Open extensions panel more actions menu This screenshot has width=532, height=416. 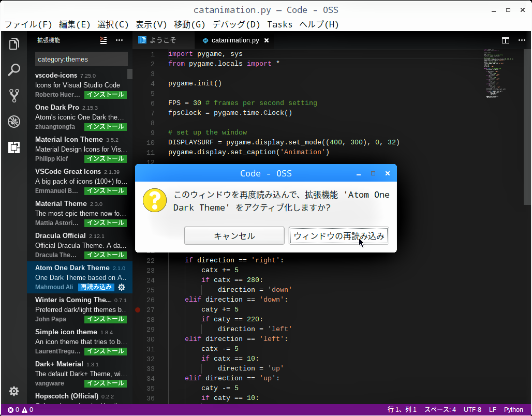[x=119, y=40]
